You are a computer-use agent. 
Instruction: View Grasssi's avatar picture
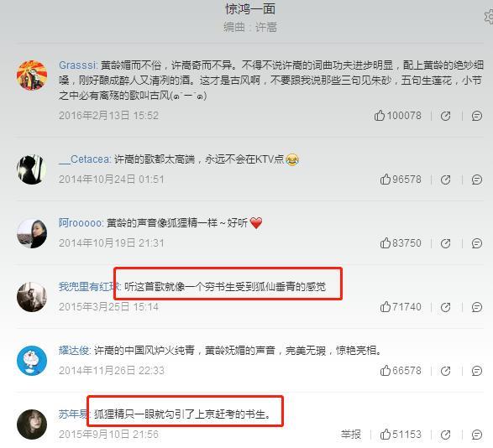tap(32, 76)
